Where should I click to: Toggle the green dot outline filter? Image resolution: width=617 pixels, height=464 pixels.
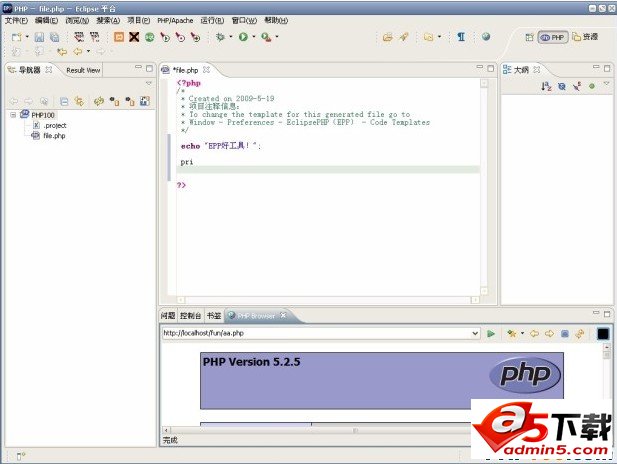592,86
